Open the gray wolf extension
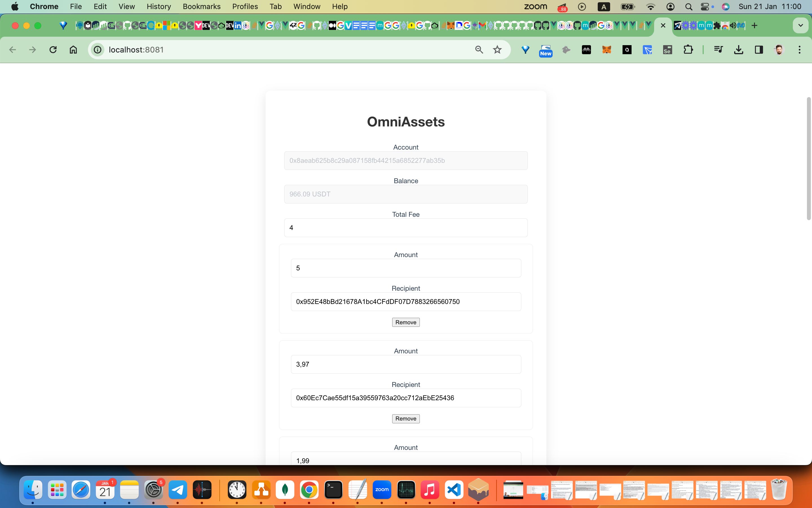 coord(566,50)
